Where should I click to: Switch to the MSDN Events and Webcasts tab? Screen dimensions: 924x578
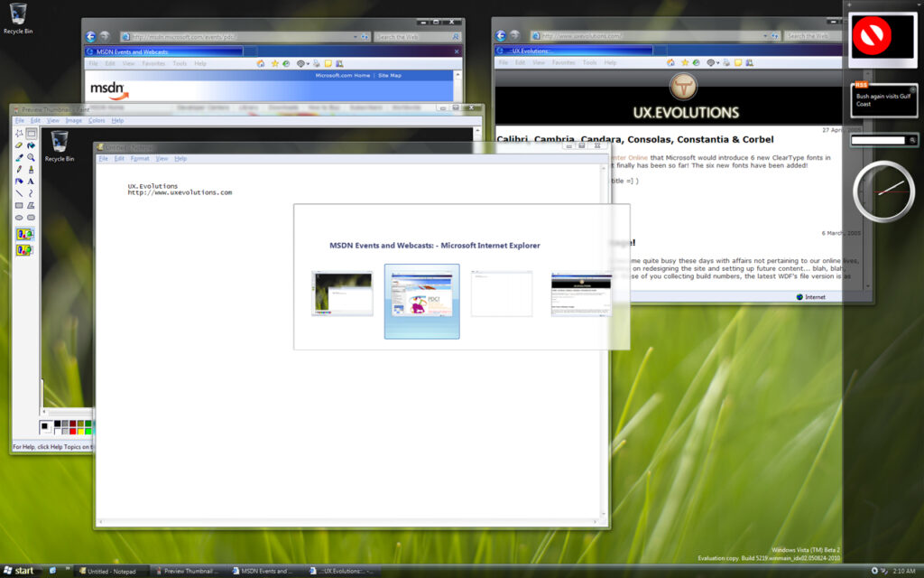[x=164, y=51]
